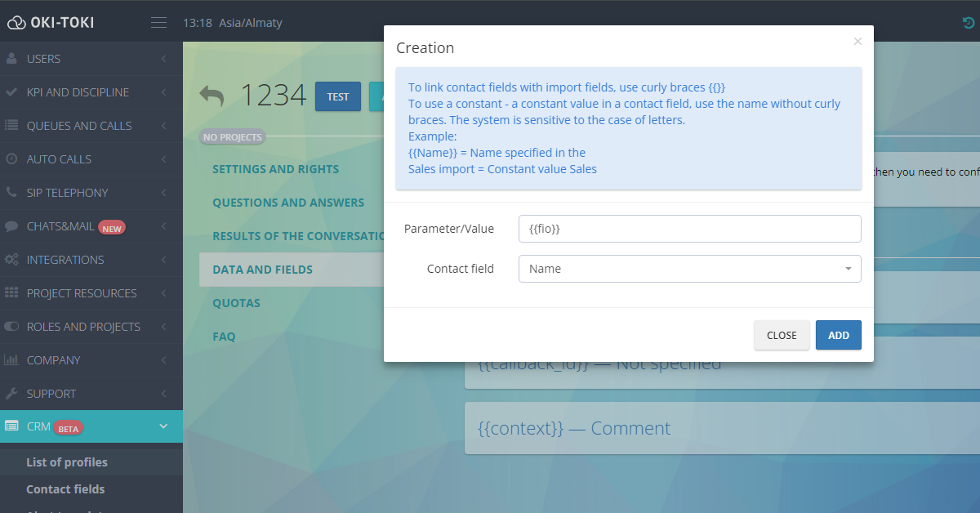The width and height of the screenshot is (980, 513).
Task: Expand the Auto Calls menu
Action: pyautogui.click(x=163, y=159)
